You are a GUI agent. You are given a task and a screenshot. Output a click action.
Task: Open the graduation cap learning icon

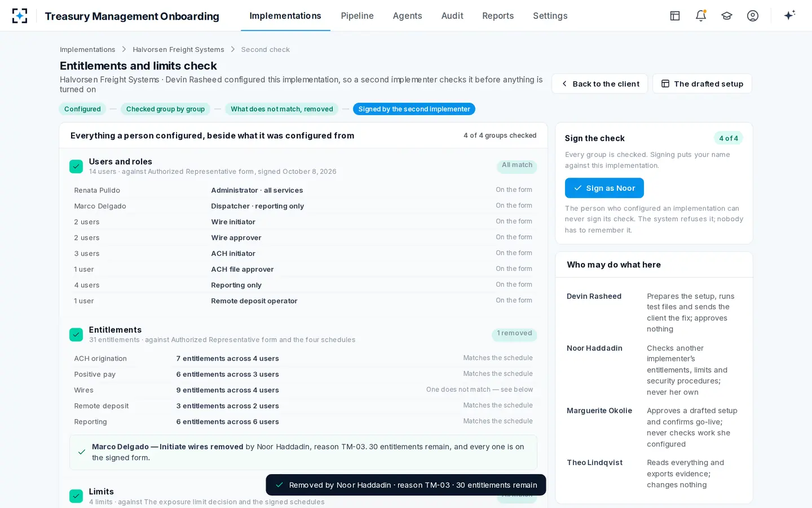click(x=727, y=16)
